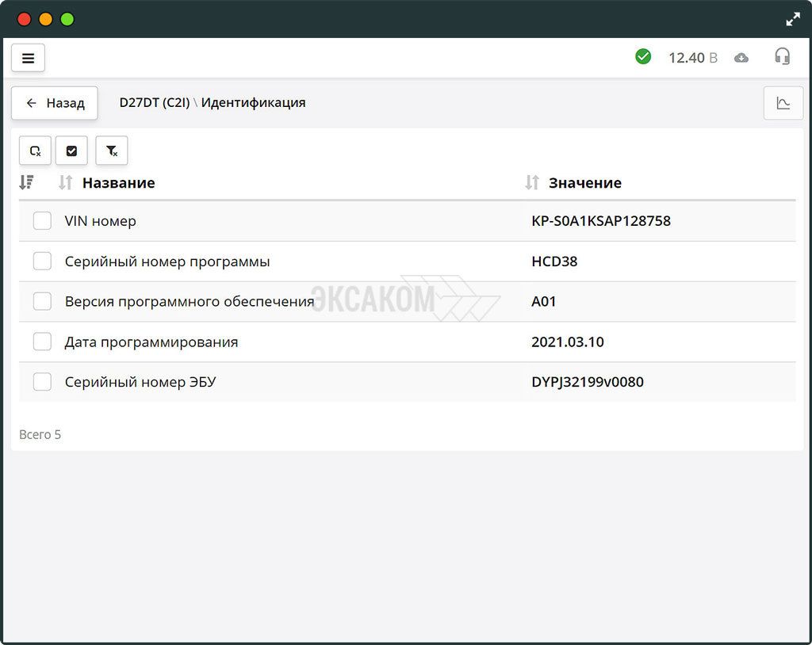Open the hamburger main menu
Screen dimensions: 812x645
coord(28,58)
